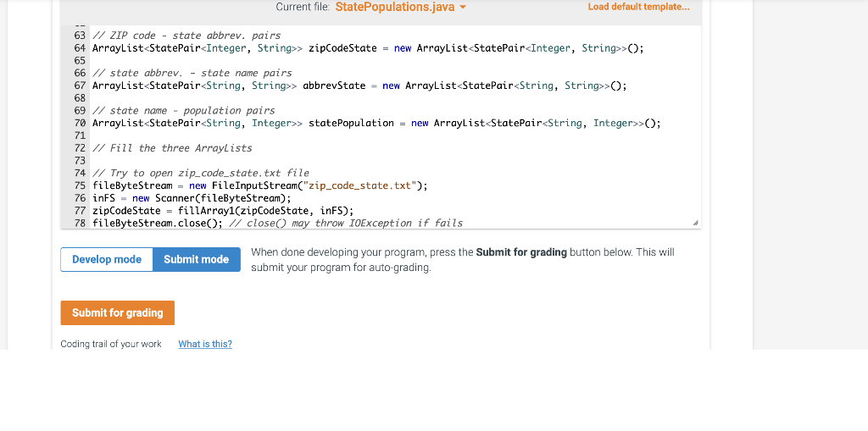Viewport: 868px width, 431px height.
Task: Click line 78 fileByteStream.close() statement
Action: 157,223
